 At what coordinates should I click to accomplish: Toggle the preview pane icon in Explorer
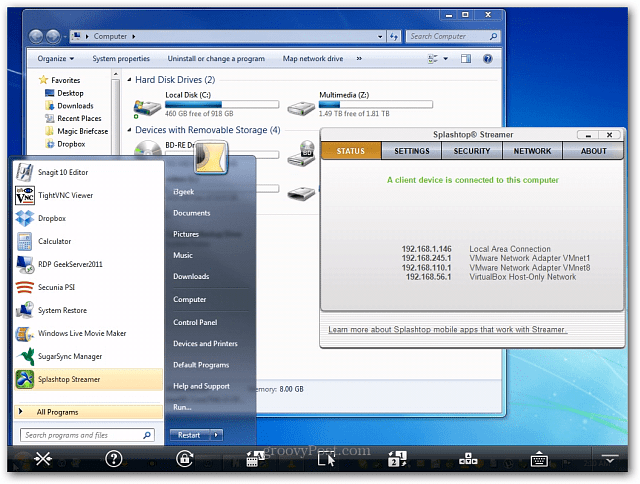click(x=466, y=59)
